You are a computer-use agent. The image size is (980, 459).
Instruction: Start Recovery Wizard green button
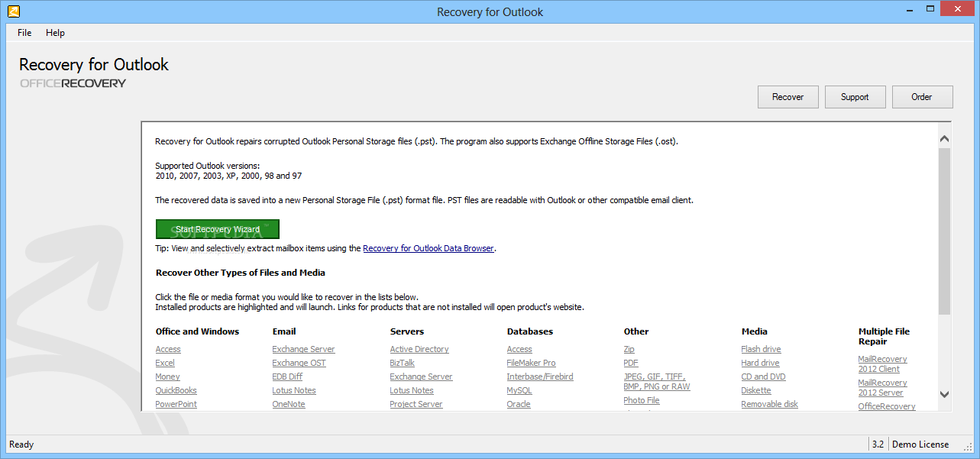pos(218,229)
